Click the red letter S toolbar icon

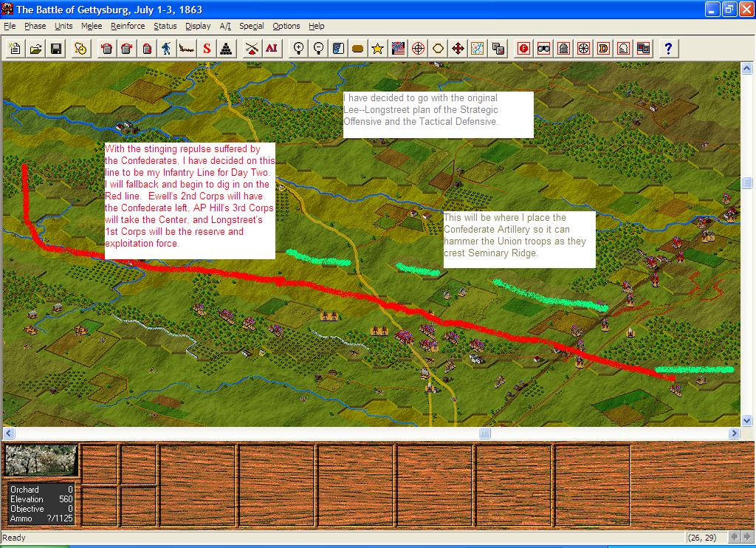coord(207,48)
